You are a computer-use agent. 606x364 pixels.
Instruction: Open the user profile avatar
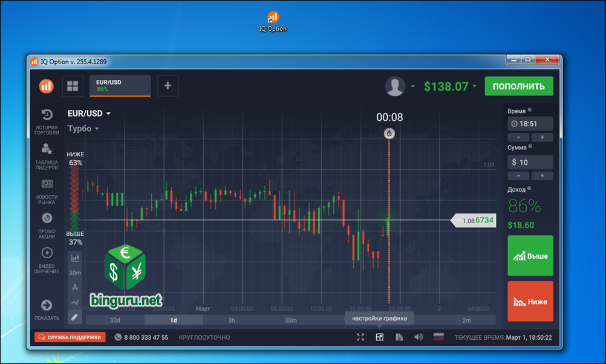point(395,86)
